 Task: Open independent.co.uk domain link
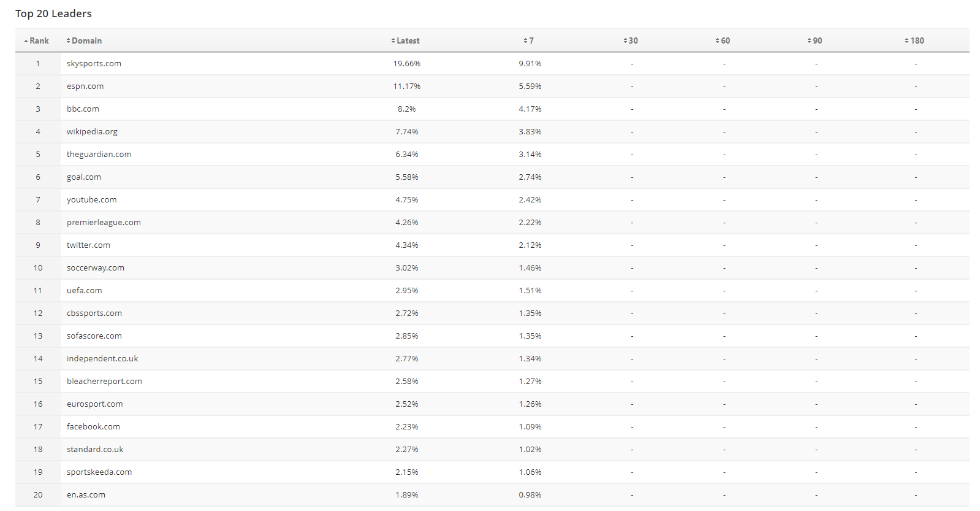[102, 359]
